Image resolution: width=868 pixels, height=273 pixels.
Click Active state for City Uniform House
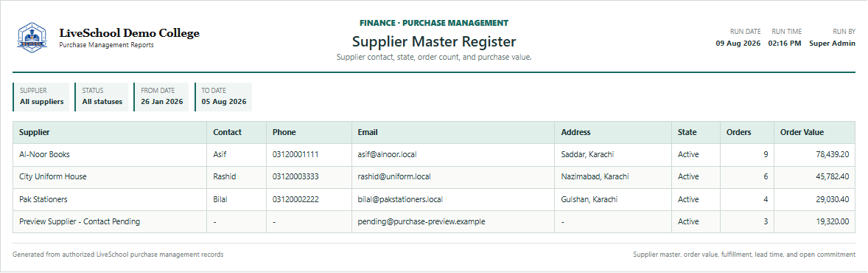coord(688,177)
